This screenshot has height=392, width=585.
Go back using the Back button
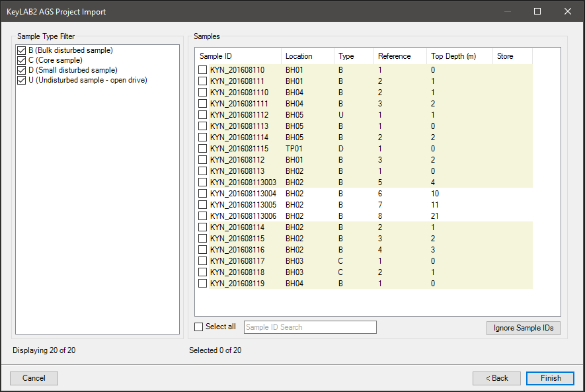pyautogui.click(x=496, y=378)
